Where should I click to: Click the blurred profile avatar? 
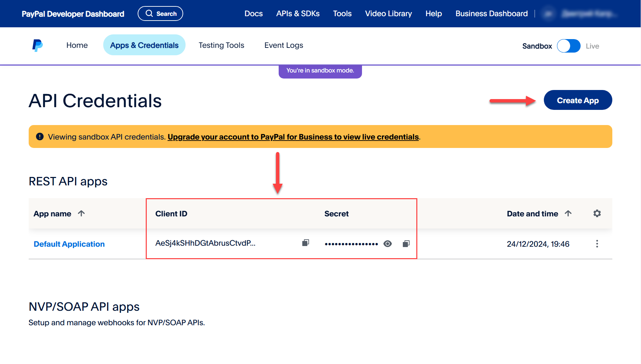tap(549, 14)
